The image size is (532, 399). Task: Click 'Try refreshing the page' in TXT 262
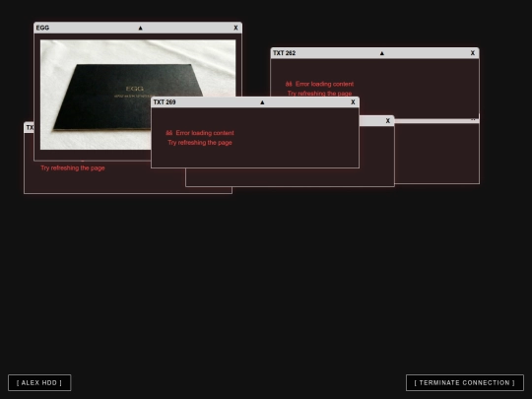click(x=319, y=94)
